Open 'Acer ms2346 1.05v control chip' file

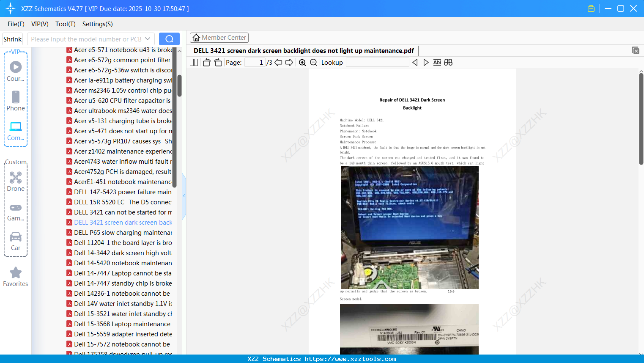pos(119,91)
